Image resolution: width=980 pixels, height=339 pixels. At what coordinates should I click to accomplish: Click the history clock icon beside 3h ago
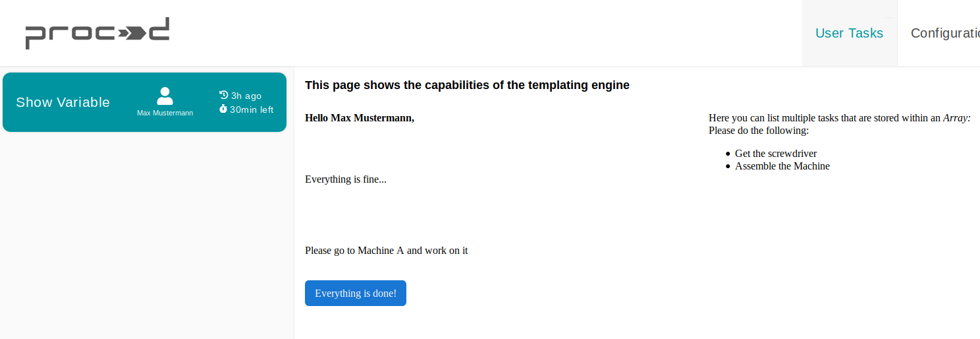[x=223, y=95]
